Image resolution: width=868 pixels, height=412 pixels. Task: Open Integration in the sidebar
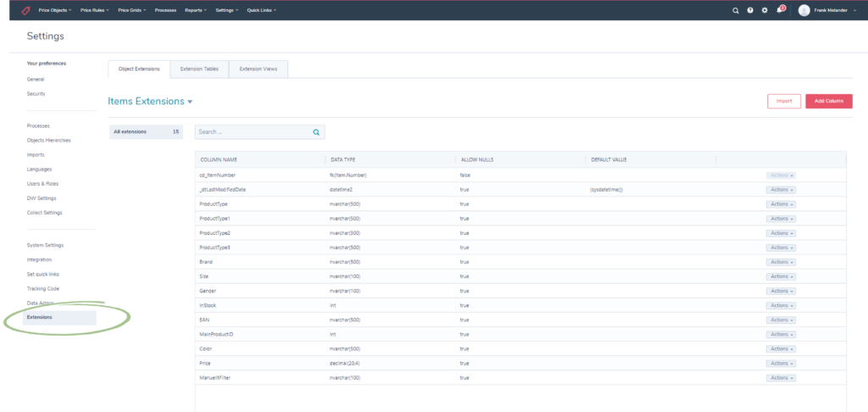(x=39, y=259)
